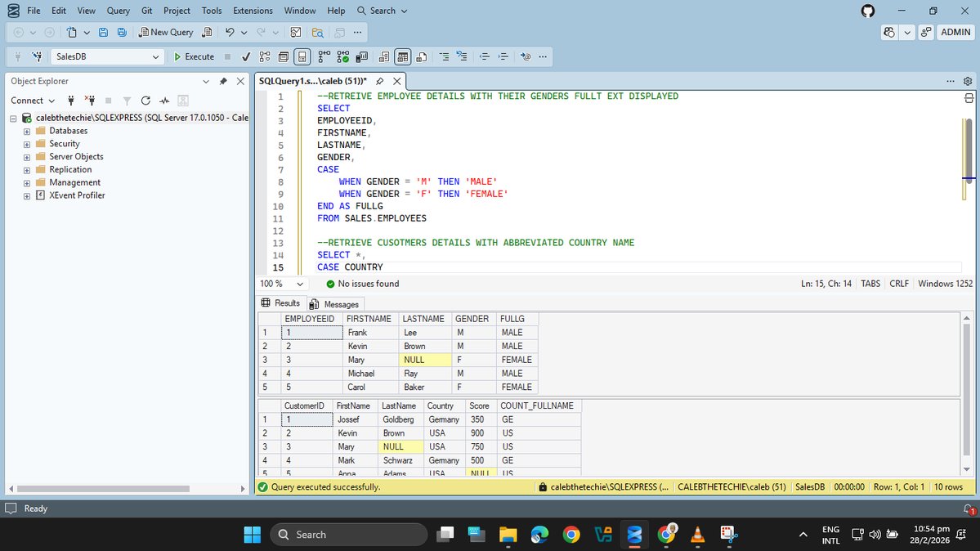This screenshot has width=980, height=551.
Task: Close the SQLQuery1 query tab
Action: (x=397, y=81)
